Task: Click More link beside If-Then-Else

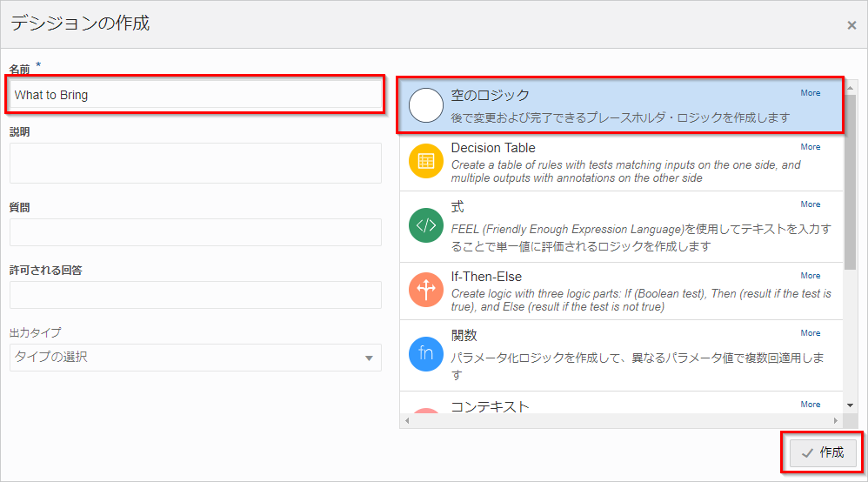Action: point(810,276)
